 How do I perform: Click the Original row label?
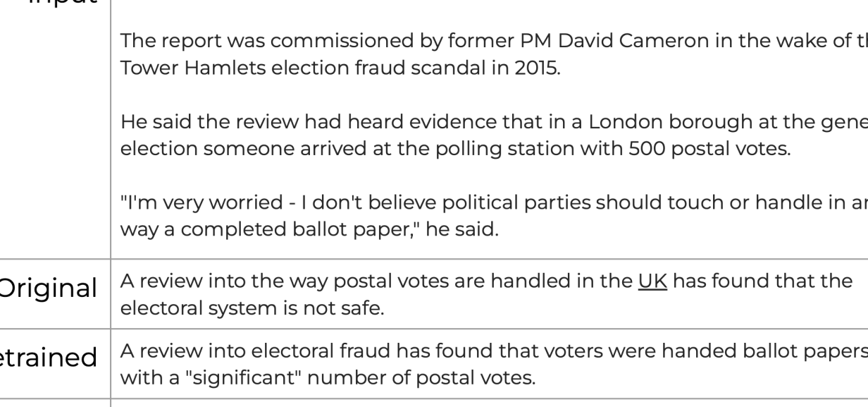[48, 288]
